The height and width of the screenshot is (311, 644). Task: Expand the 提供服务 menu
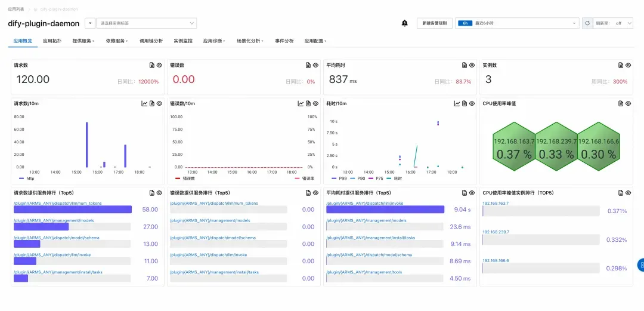pos(83,41)
